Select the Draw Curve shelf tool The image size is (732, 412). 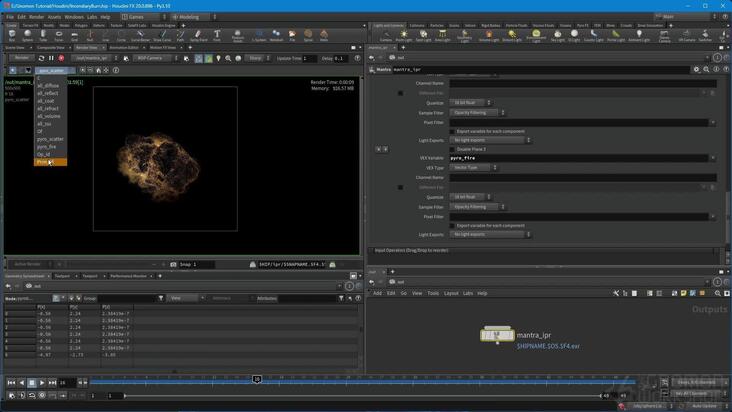[x=162, y=35]
